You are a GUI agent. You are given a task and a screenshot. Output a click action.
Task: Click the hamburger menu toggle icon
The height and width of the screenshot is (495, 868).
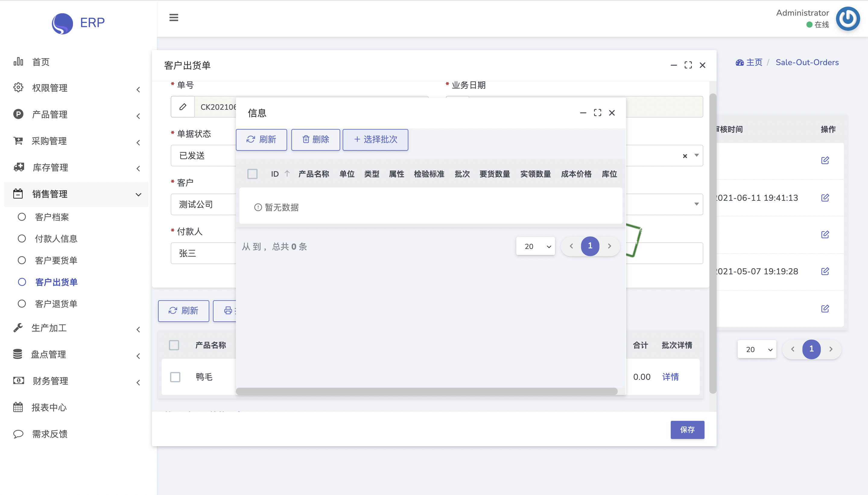[173, 17]
